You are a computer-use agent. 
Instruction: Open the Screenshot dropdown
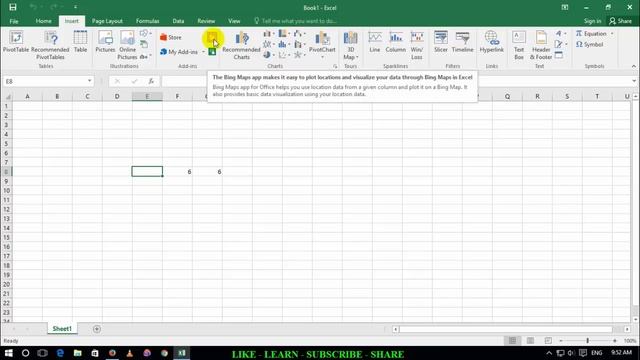(x=145, y=56)
